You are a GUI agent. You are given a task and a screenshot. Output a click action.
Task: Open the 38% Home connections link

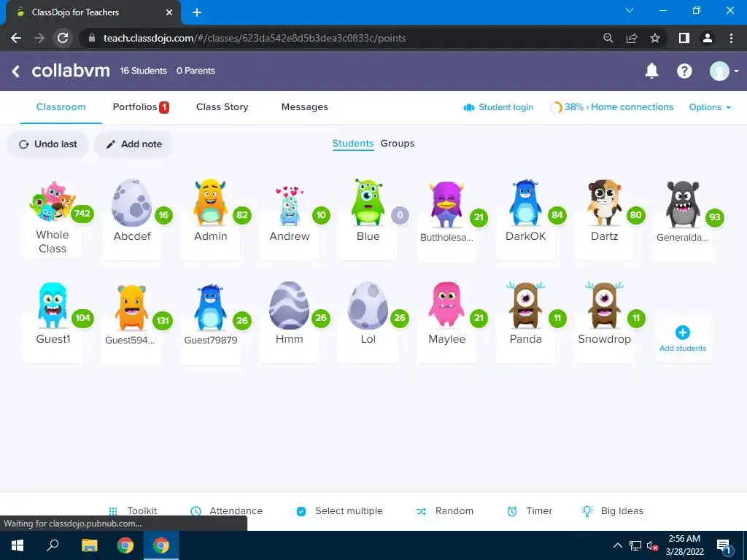[612, 107]
